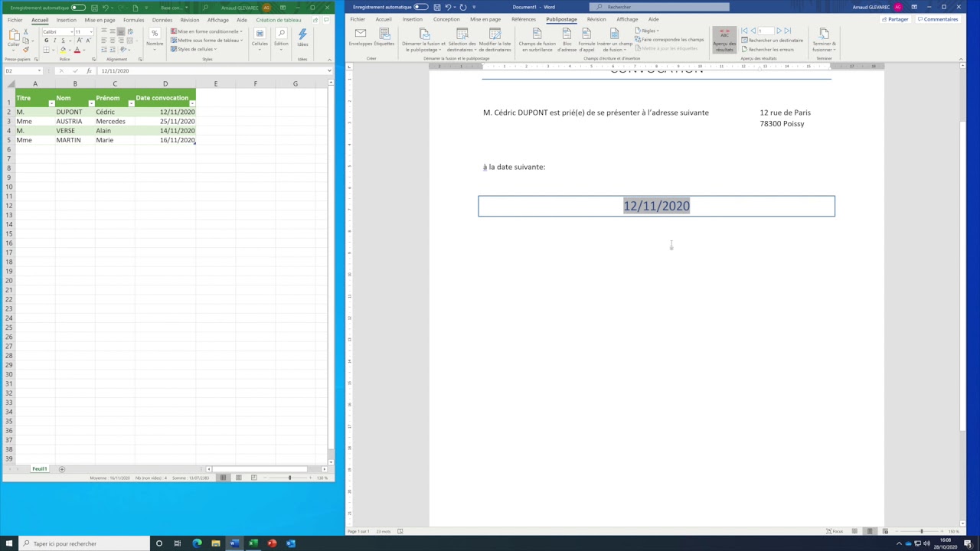Image resolution: width=980 pixels, height=551 pixels.
Task: Select cell containing AUSTRIA
Action: (x=74, y=121)
